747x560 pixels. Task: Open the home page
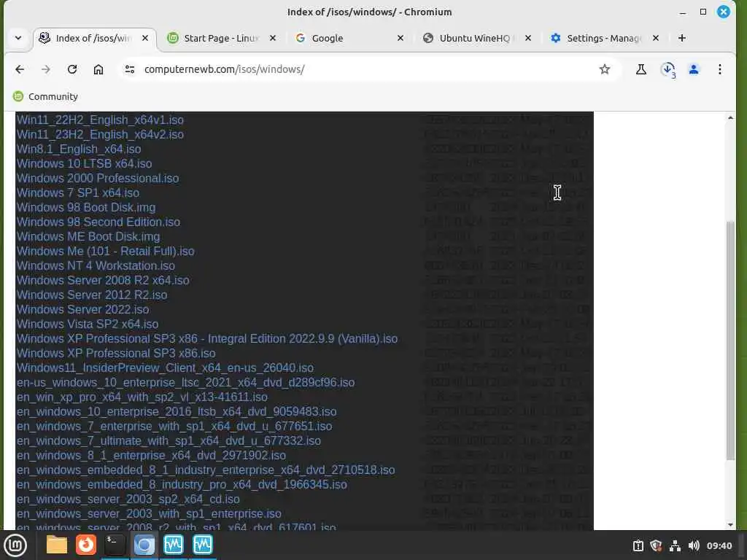click(98, 69)
